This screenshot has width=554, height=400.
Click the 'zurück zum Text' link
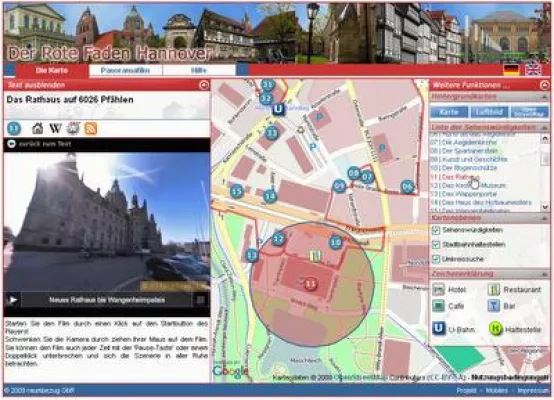tap(45, 144)
